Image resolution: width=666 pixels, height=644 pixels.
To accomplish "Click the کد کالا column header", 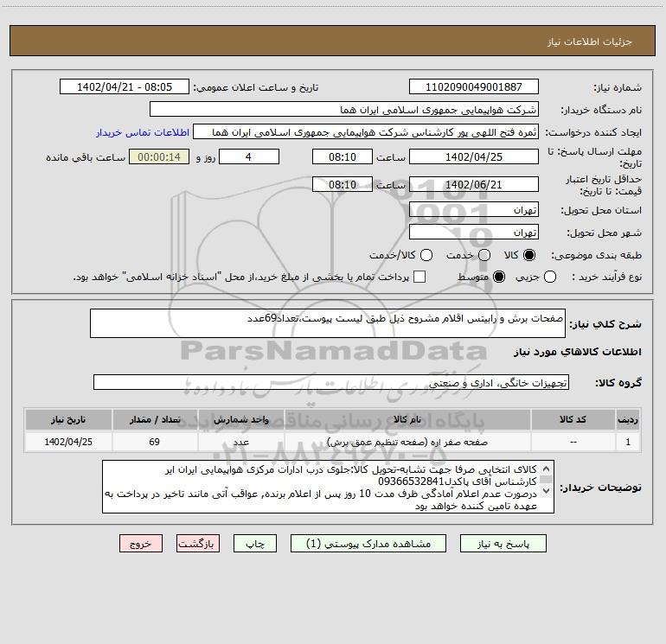I will coord(573,420).
